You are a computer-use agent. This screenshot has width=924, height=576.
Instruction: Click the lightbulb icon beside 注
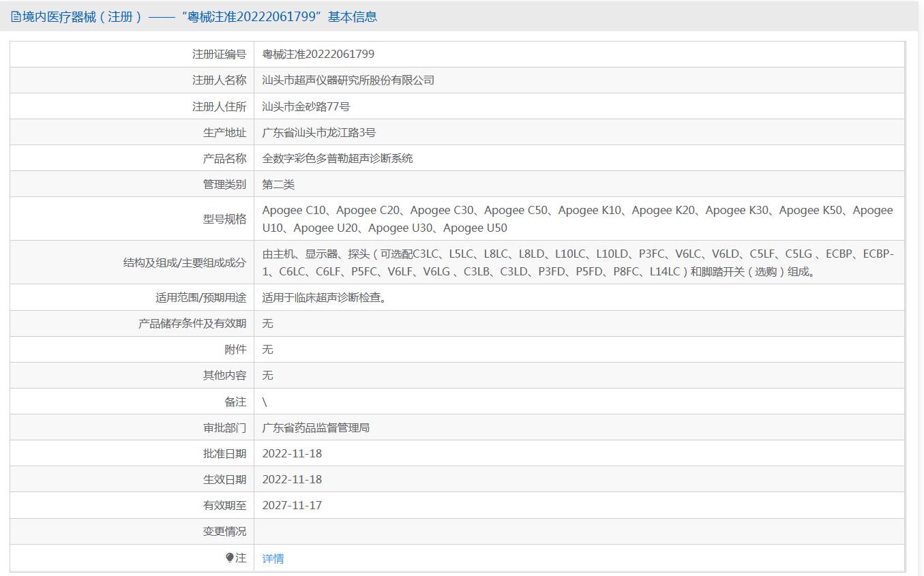click(230, 558)
